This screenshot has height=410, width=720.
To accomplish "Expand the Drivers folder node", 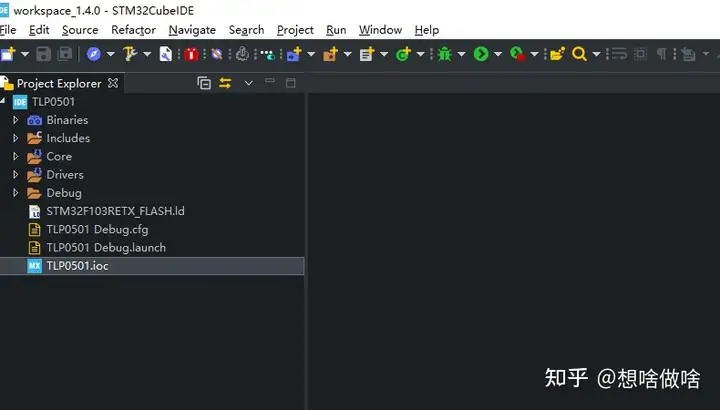I will 16,174.
